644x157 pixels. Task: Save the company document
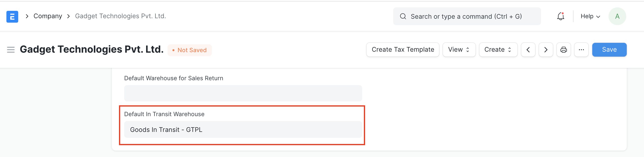[x=609, y=50]
